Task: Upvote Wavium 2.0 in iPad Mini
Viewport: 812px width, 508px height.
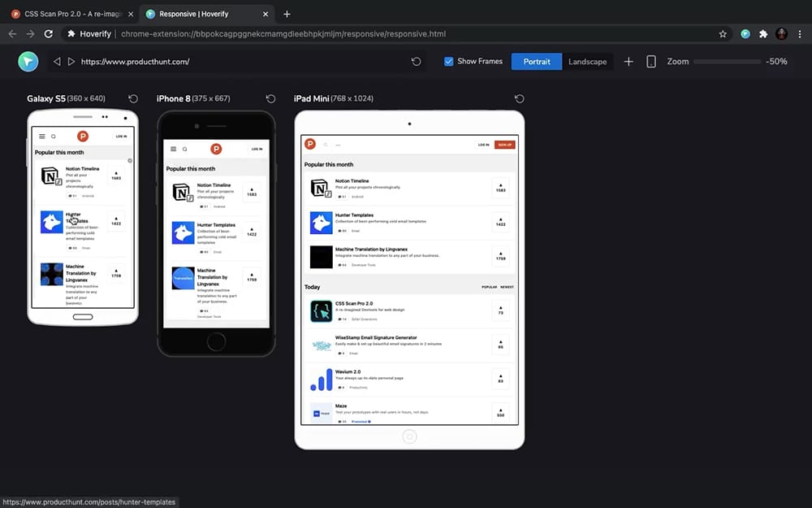Action: [501, 379]
